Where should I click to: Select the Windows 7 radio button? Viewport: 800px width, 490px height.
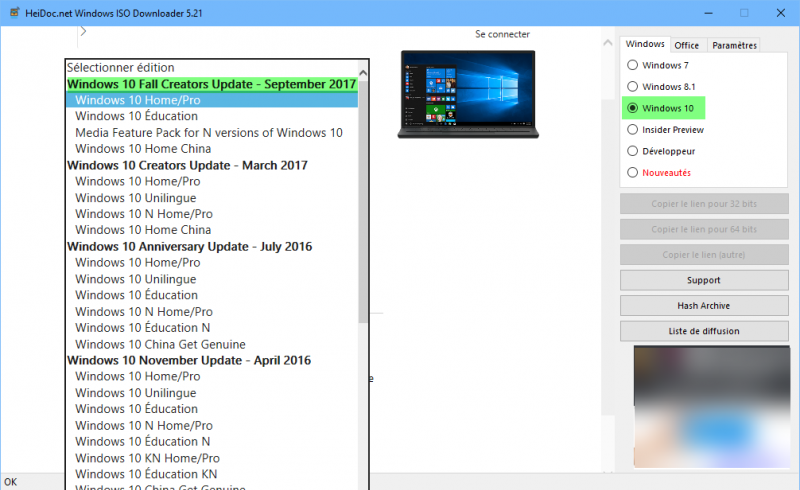pos(633,65)
